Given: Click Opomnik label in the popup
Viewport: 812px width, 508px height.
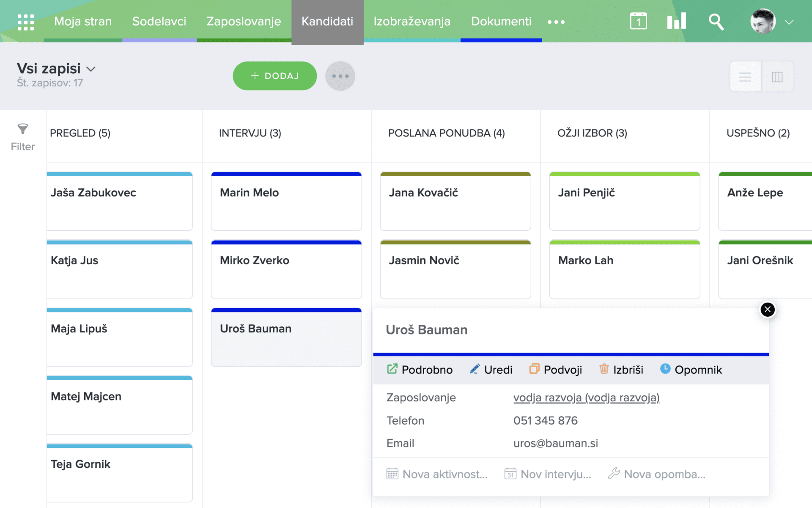Looking at the screenshot, I should click(698, 370).
